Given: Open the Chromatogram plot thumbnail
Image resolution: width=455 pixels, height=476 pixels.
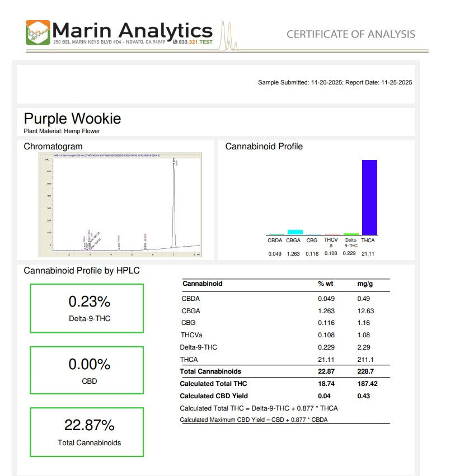Looking at the screenshot, I should coord(119,205).
